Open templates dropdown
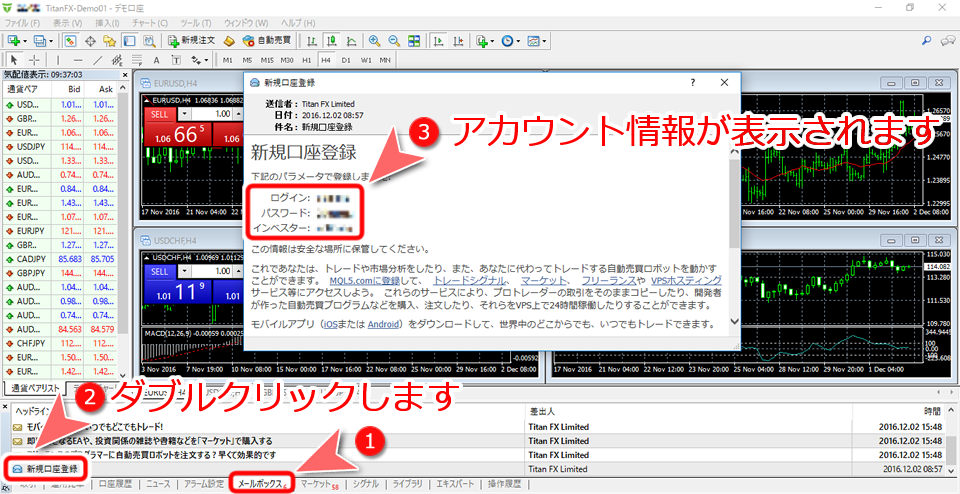 tap(536, 41)
